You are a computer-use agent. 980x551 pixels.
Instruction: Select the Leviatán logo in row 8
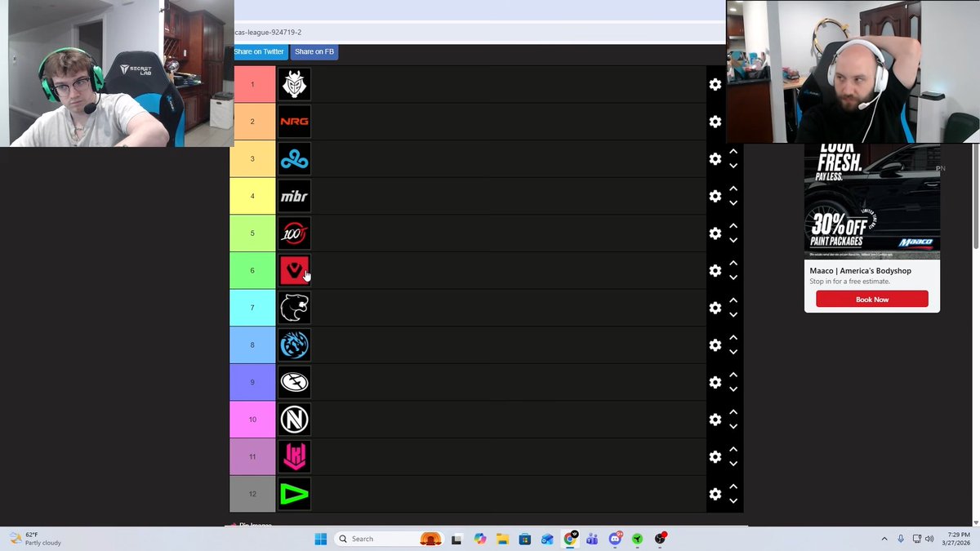294,345
